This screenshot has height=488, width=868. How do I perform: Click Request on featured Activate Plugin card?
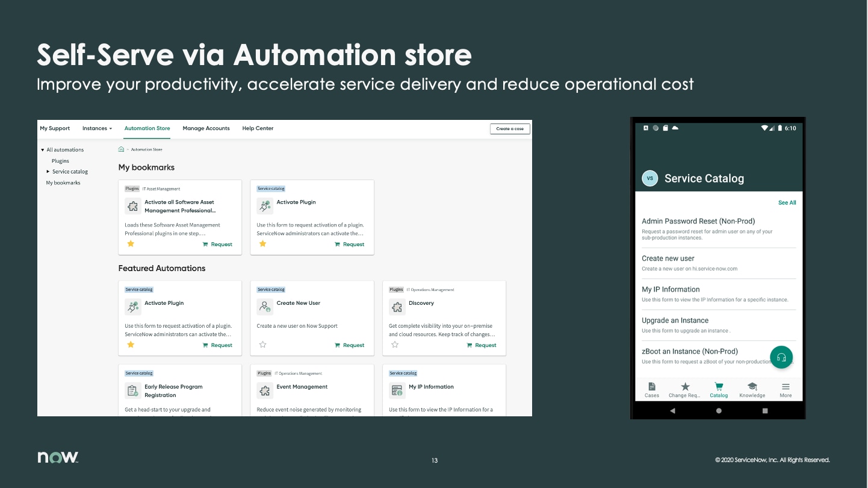coord(217,345)
